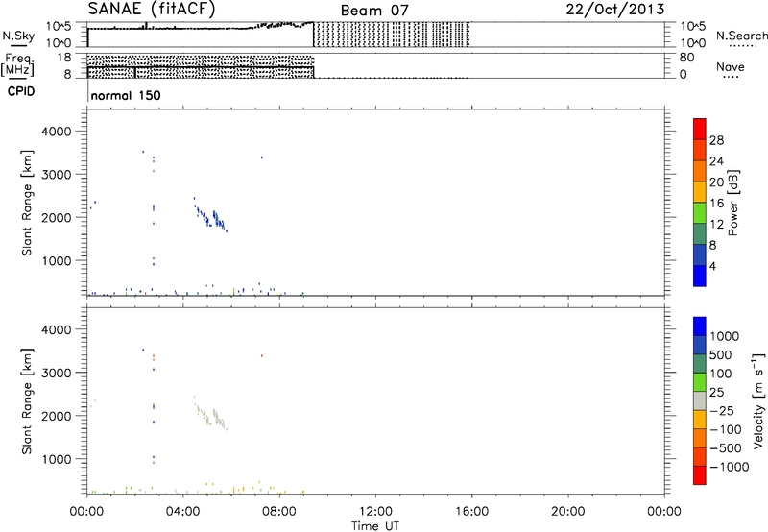768x532 pixels.
Task: Click the 20–24 dB orange power swatch
Action: [700, 171]
